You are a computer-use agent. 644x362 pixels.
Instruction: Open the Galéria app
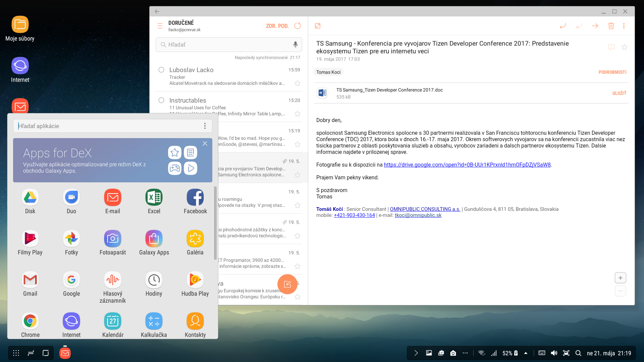coord(195,243)
